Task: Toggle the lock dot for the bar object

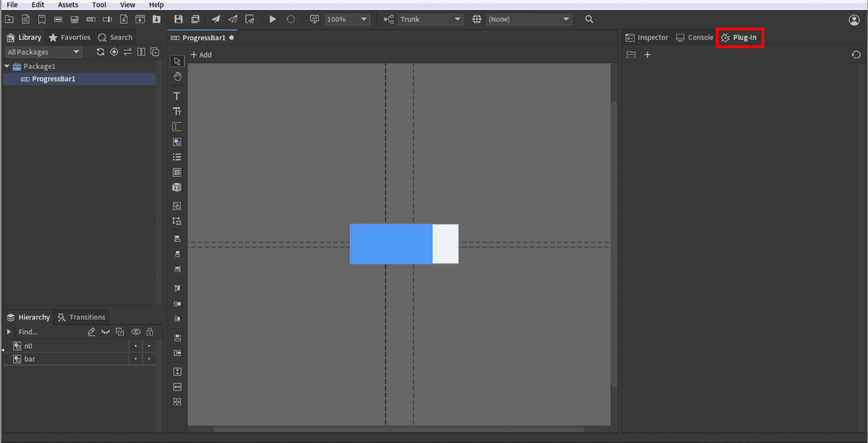Action: (149, 359)
